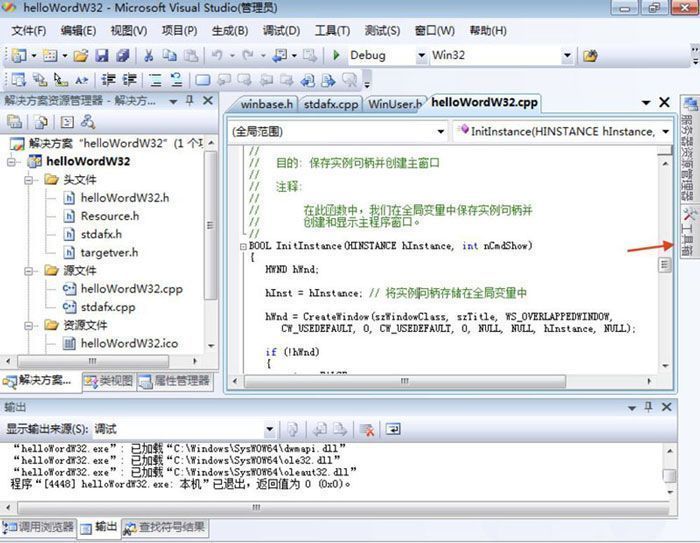Clear all bookmarks icon in editor toolbar
The image size is (700, 543).
[x=350, y=80]
